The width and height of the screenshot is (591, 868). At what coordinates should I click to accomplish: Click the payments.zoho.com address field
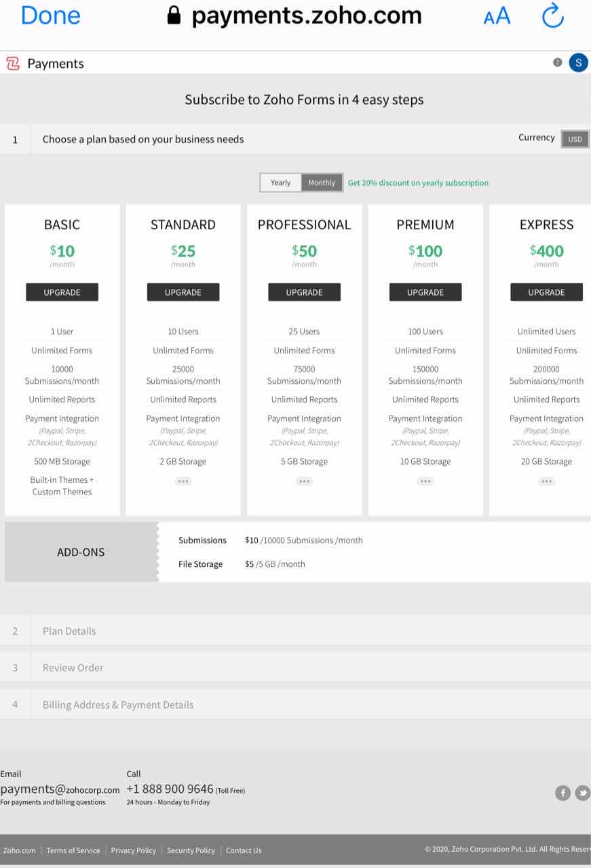coord(307,16)
